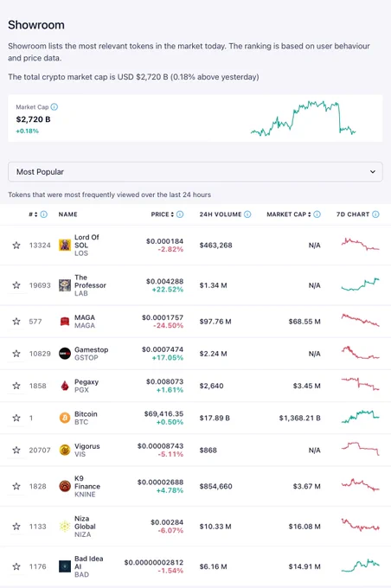Screen dimensions: 391x588
Task: Favorite The Professor with star
Action: click(x=16, y=285)
